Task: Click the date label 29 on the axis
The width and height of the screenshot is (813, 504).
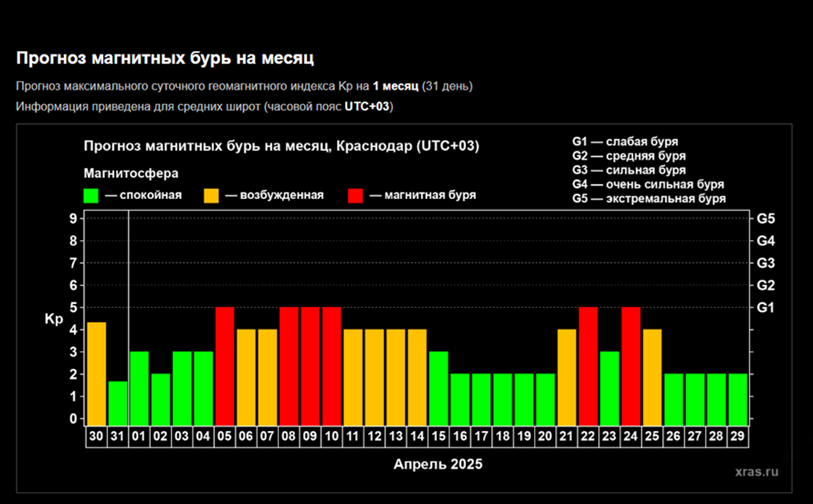Action: pos(738,437)
